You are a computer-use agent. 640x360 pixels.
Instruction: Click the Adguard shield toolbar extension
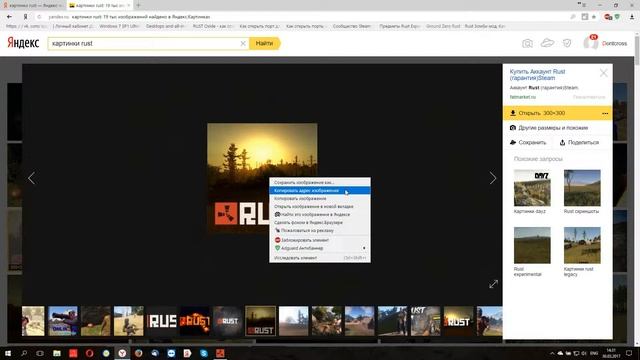coord(617,17)
